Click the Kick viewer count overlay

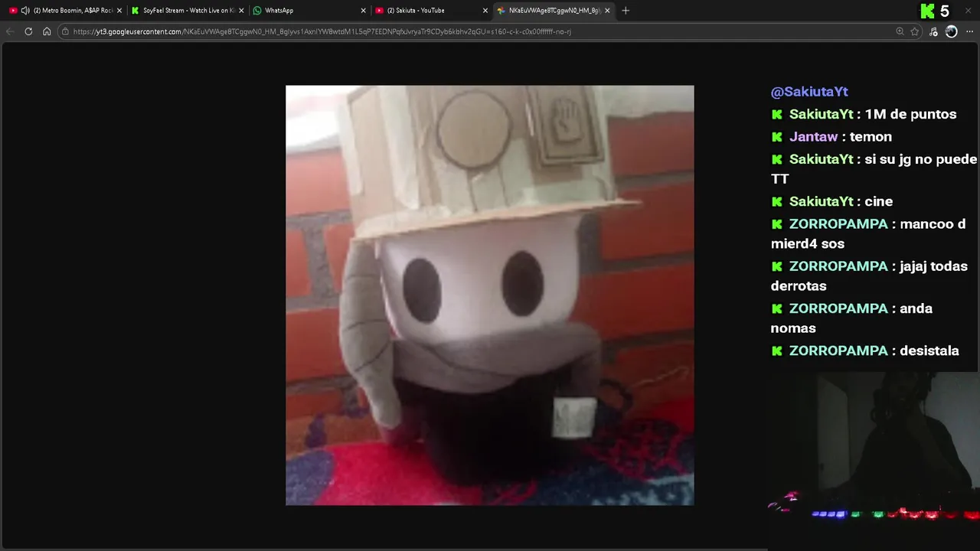(936, 11)
